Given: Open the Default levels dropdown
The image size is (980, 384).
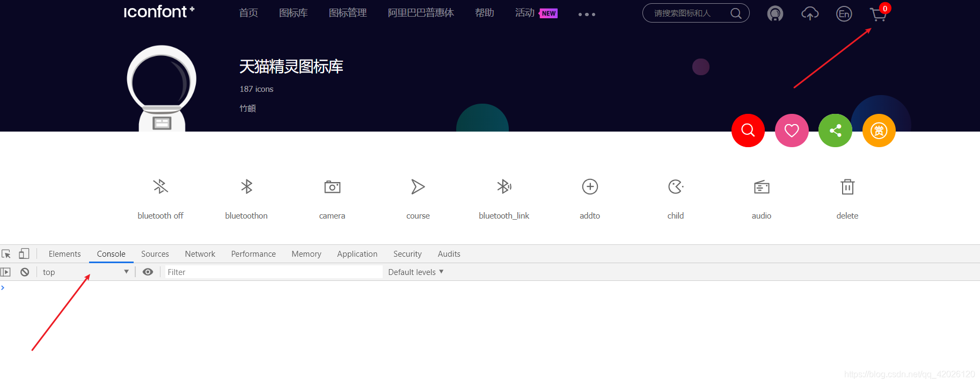Looking at the screenshot, I should pyautogui.click(x=416, y=272).
